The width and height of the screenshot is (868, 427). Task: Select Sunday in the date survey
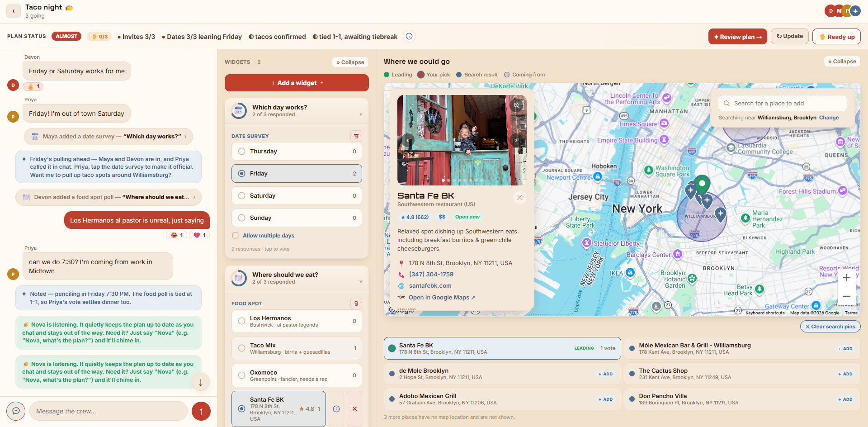(297, 218)
